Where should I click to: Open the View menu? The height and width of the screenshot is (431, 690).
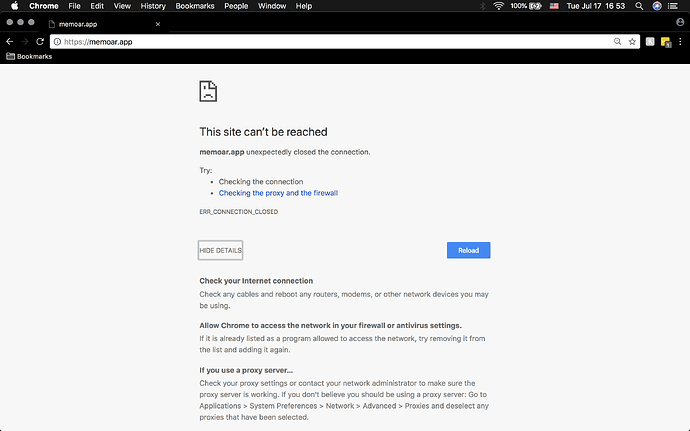[x=122, y=6]
